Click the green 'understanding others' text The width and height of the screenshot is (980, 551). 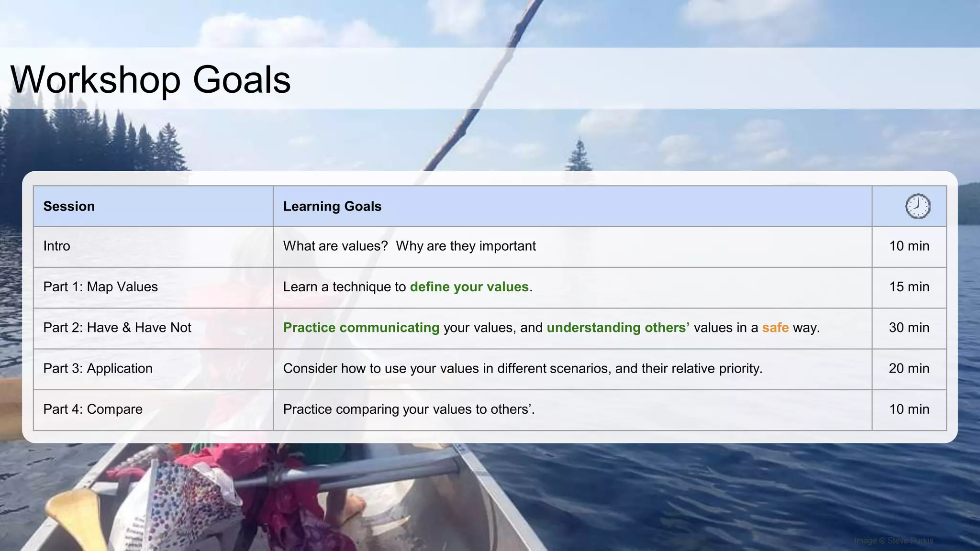[617, 328]
